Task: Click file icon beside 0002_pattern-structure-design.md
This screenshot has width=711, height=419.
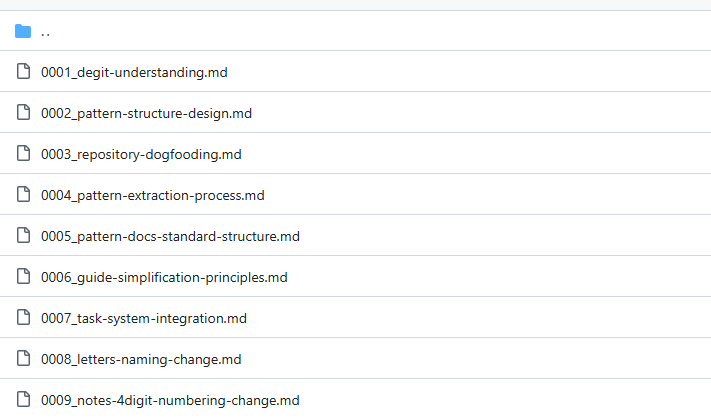Action: point(23,113)
